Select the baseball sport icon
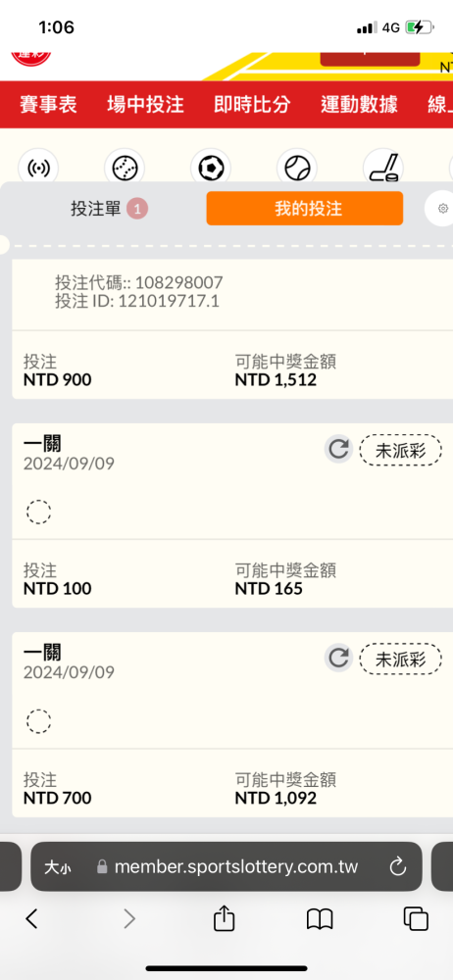Image resolution: width=453 pixels, height=980 pixels. (x=125, y=168)
